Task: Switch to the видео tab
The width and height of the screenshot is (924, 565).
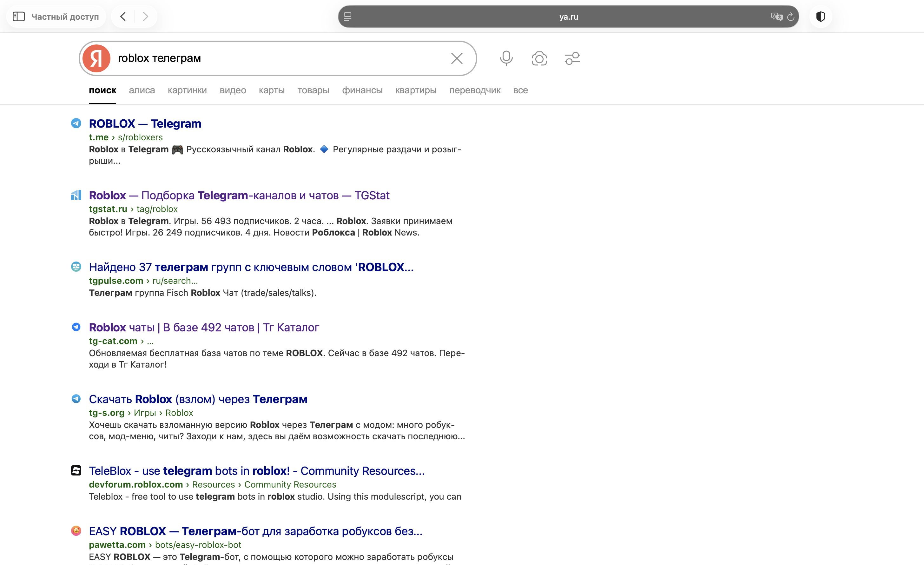Action: click(x=233, y=90)
